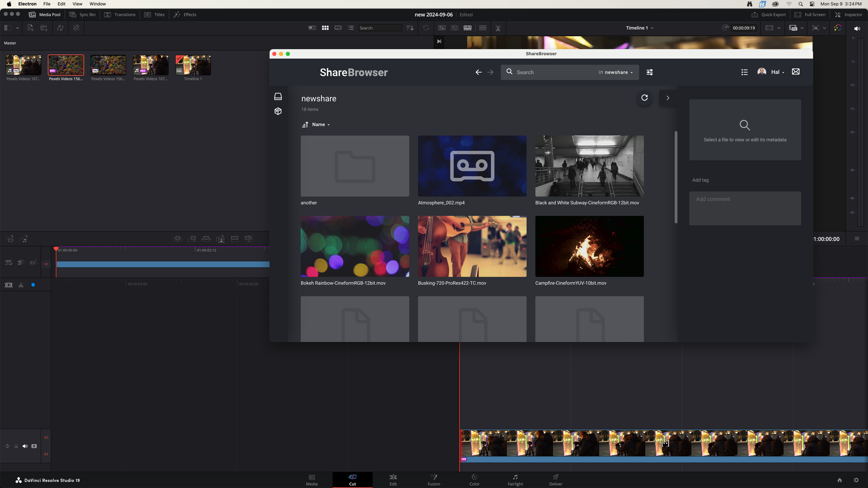Open the Window menu
The image size is (868, 488).
[98, 4]
